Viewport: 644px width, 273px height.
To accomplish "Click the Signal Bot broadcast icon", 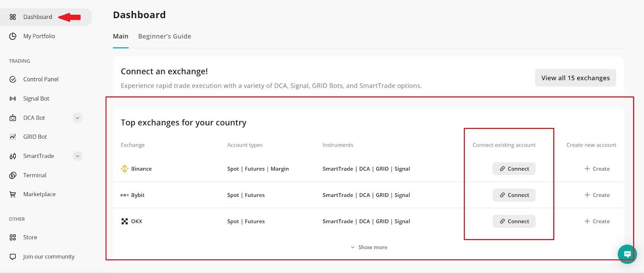I will coord(13,99).
